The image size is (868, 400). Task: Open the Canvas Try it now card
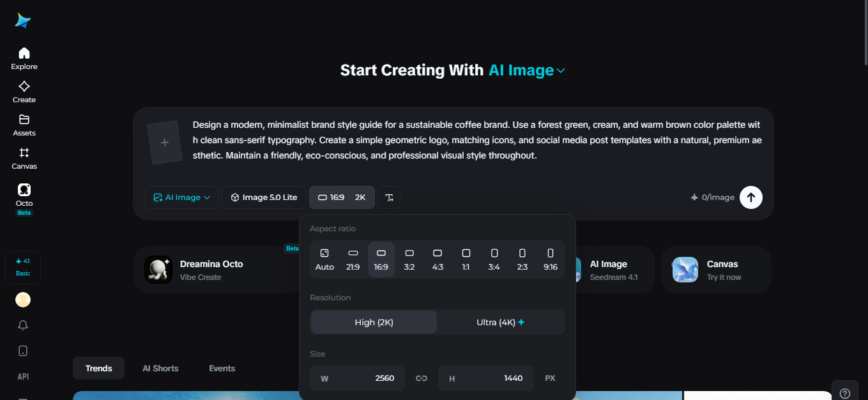pos(716,270)
